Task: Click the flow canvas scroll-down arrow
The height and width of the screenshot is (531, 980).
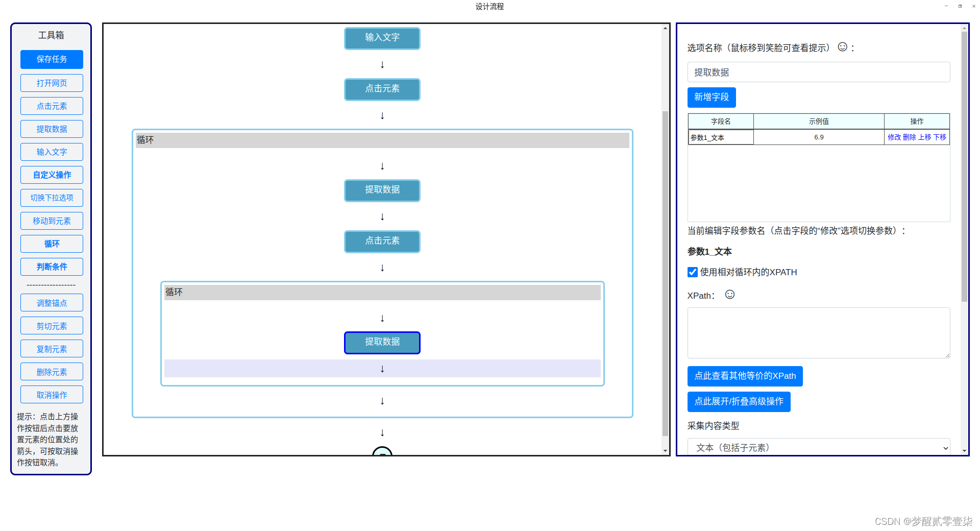Action: (x=665, y=451)
